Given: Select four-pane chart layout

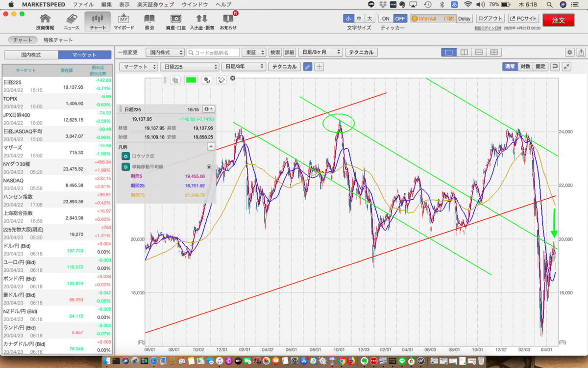Looking at the screenshot, I should (x=494, y=53).
